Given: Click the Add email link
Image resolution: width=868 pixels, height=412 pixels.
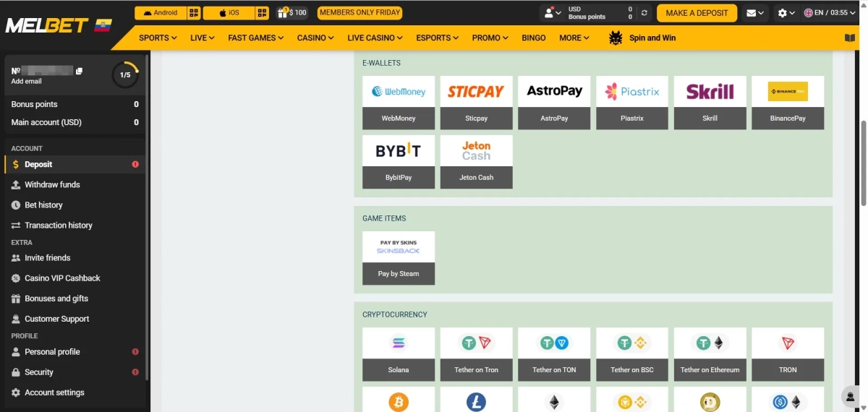Looking at the screenshot, I should tap(27, 82).
